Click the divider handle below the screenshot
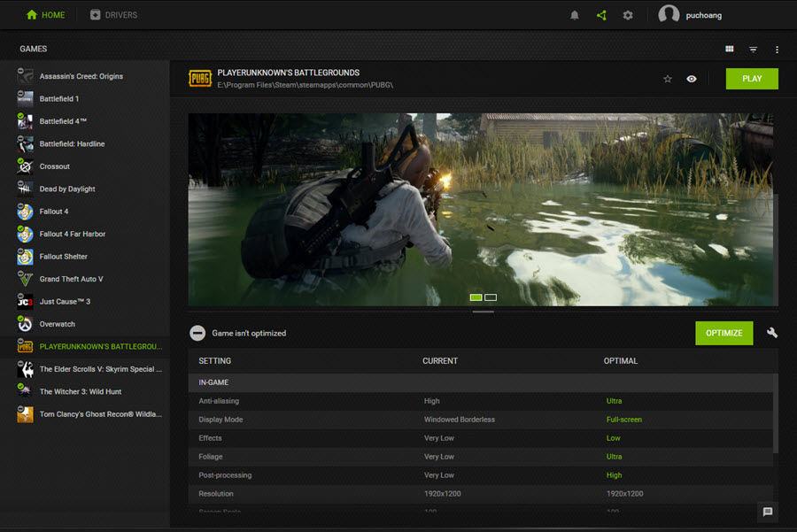 [483, 312]
